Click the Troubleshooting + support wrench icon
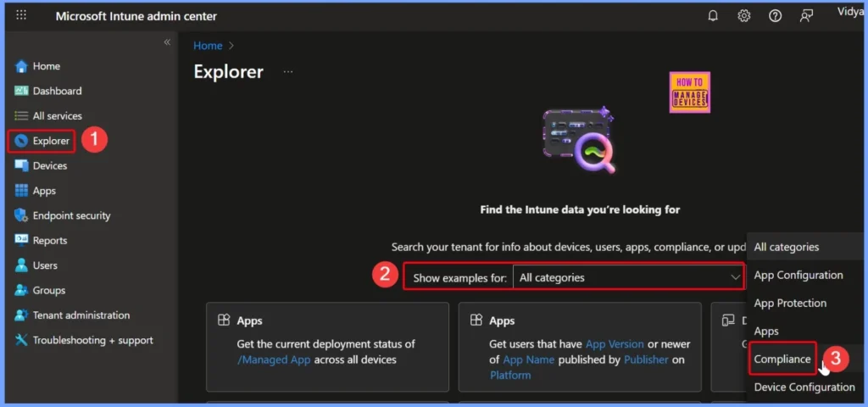The image size is (868, 407). [21, 340]
